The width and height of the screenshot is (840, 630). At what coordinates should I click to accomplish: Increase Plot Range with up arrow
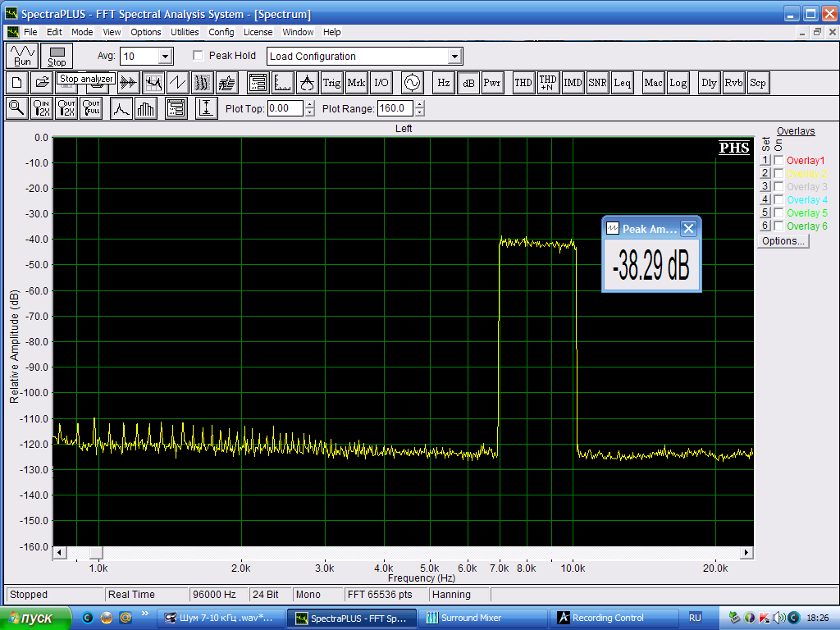[420, 104]
